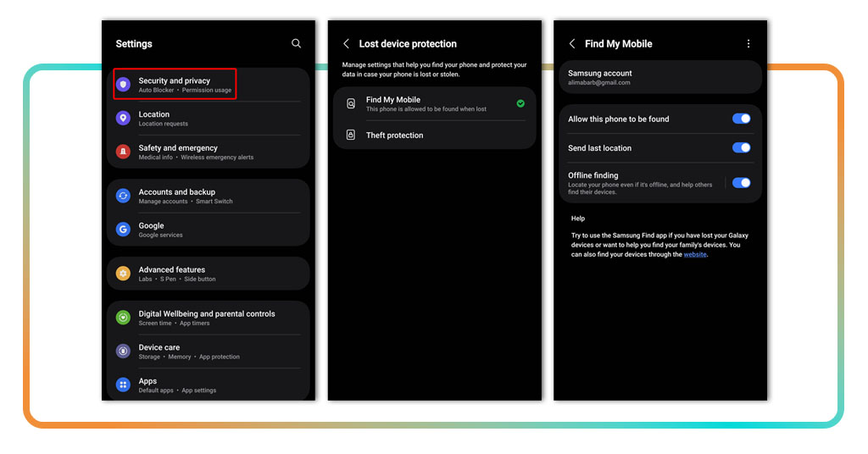This screenshot has width=868, height=454.
Task: Tap the Advanced features gear icon
Action: click(x=124, y=274)
